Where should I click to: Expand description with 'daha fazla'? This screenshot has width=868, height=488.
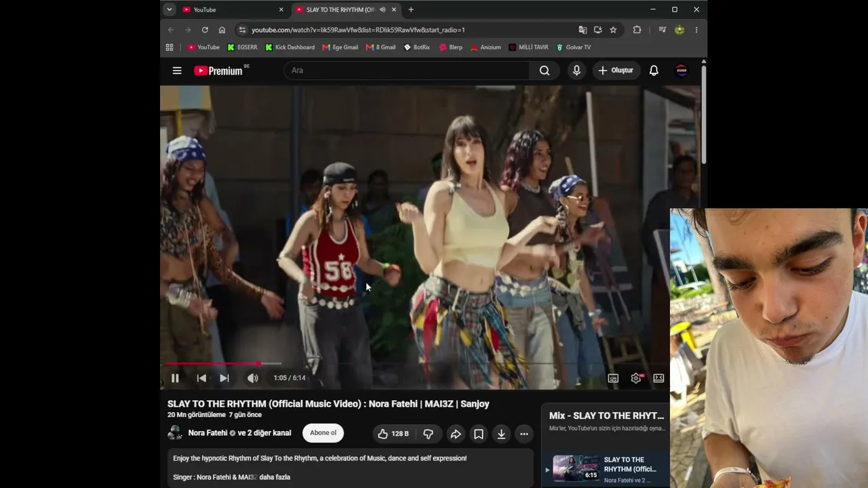click(275, 477)
